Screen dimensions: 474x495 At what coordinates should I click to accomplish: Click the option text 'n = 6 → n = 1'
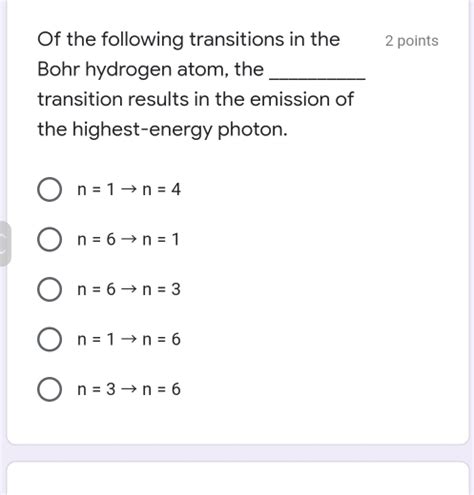(128, 239)
